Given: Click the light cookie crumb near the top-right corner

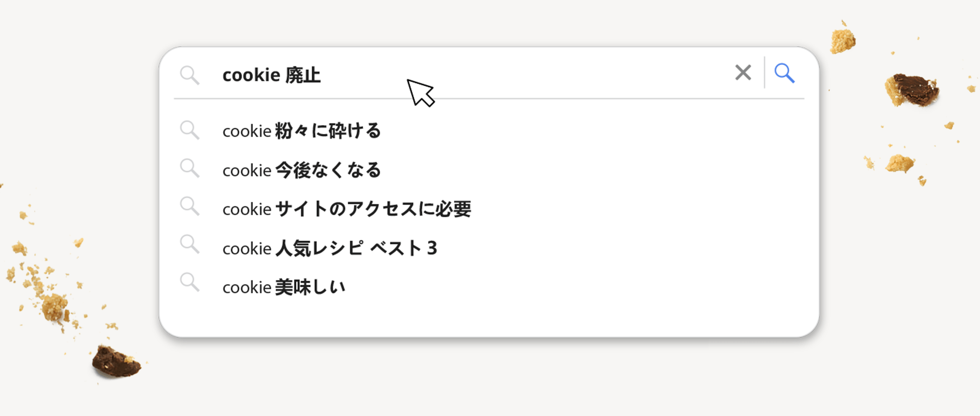Looking at the screenshot, I should point(843,40).
